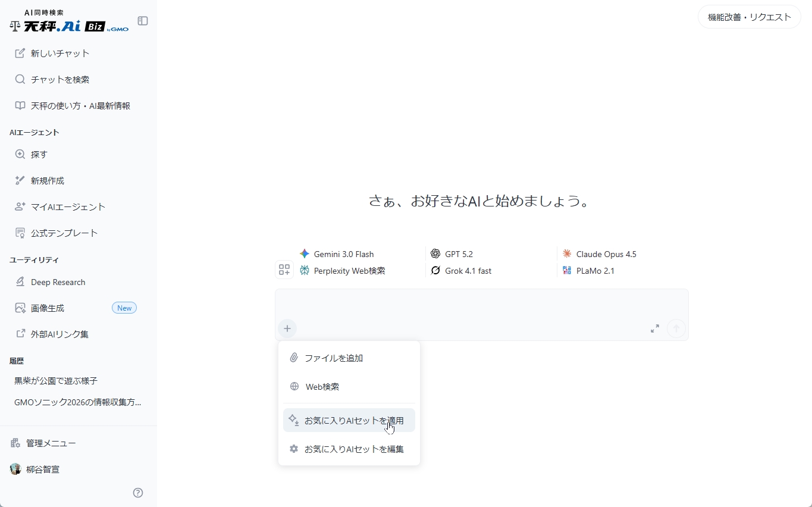Click the send arrow button

pos(676,328)
